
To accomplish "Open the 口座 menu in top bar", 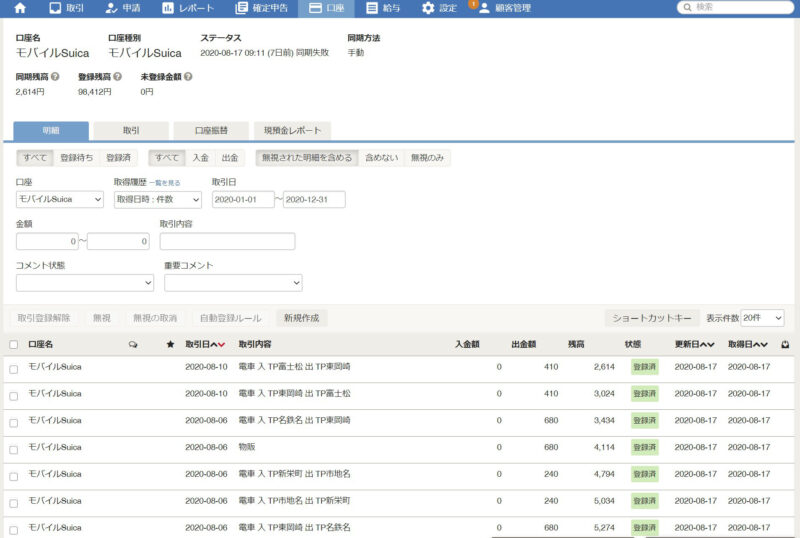I will click(x=327, y=8).
